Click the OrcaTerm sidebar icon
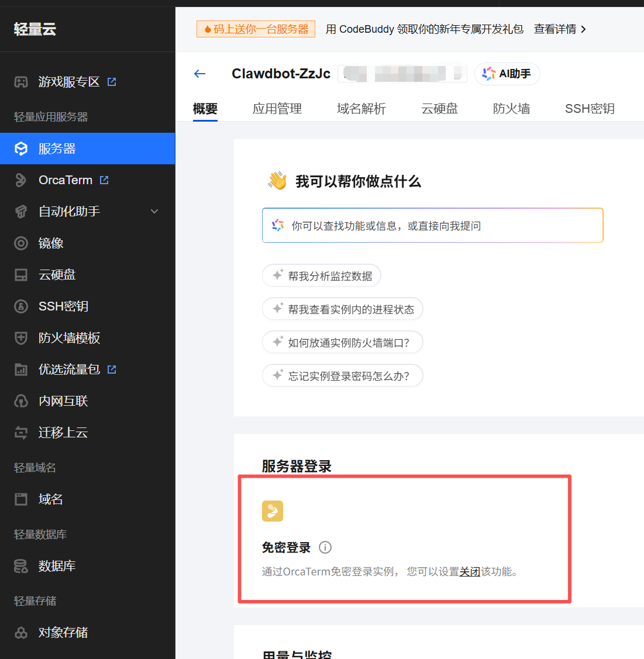 [20, 180]
